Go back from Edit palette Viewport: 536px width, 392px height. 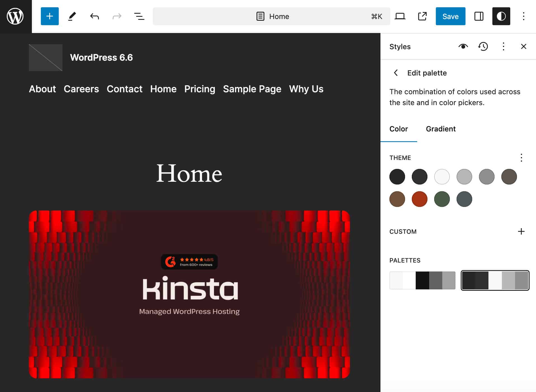pos(396,73)
